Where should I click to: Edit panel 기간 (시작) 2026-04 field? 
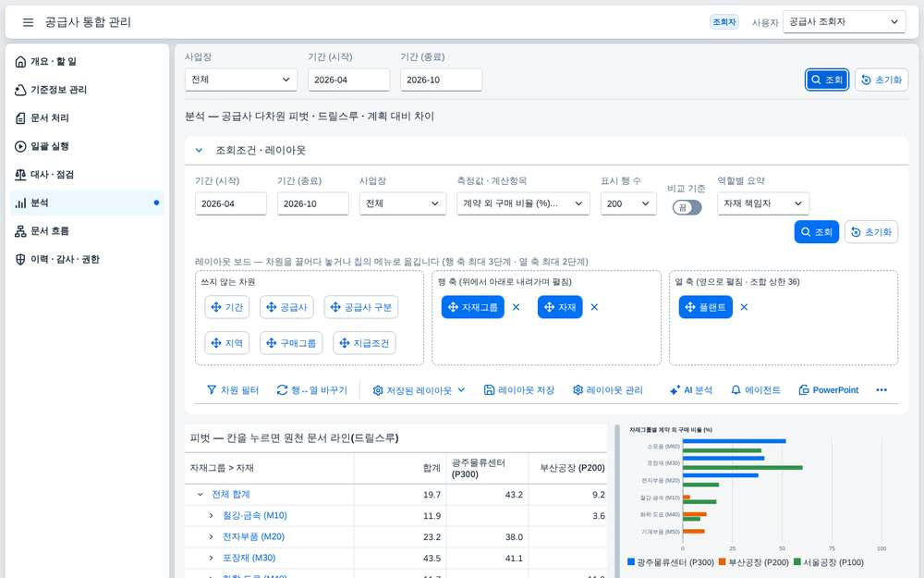(x=230, y=203)
